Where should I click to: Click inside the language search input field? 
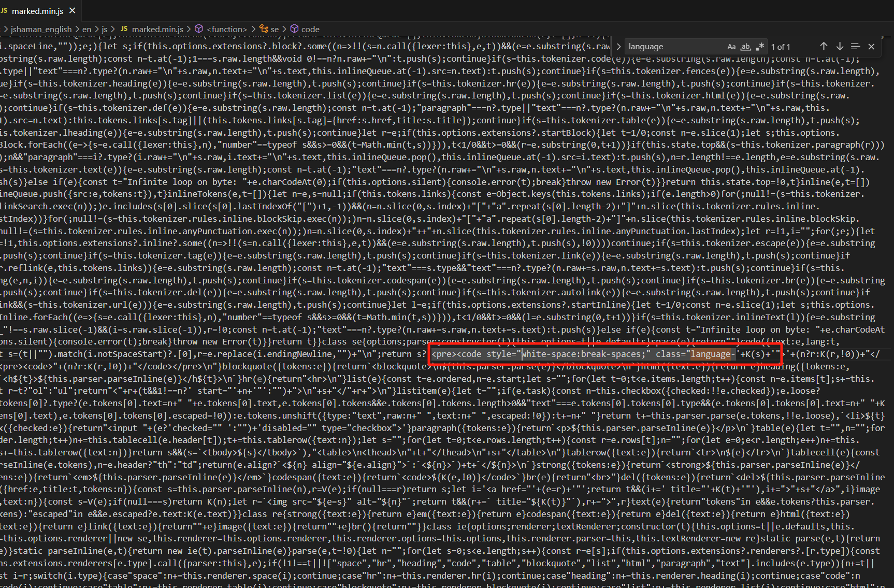tap(673, 46)
